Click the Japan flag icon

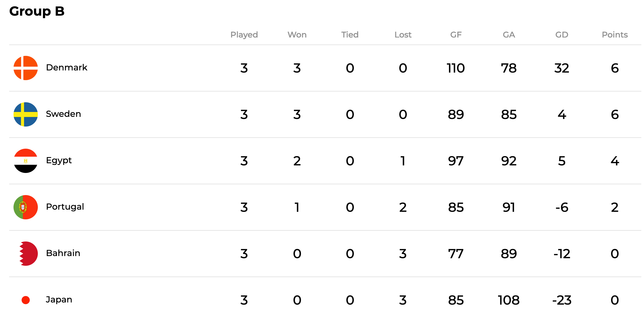click(x=26, y=300)
